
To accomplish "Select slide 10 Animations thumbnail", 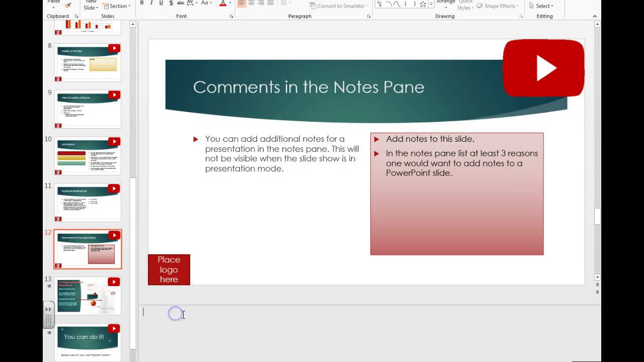I will click(x=88, y=156).
